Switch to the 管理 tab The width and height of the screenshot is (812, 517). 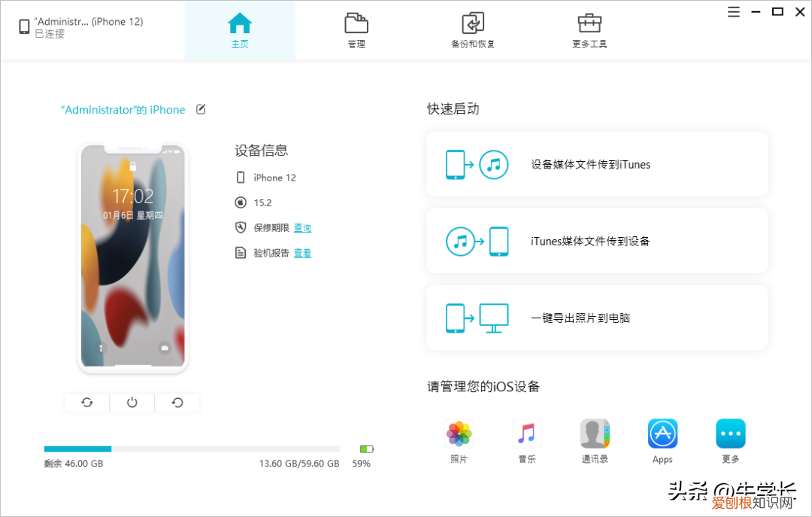(356, 30)
